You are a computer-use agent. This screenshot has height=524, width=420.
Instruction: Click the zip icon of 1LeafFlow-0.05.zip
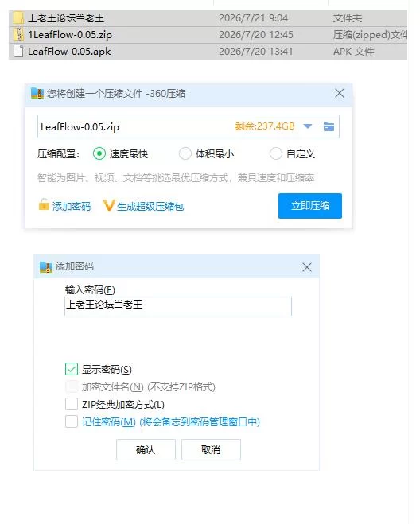[19, 34]
